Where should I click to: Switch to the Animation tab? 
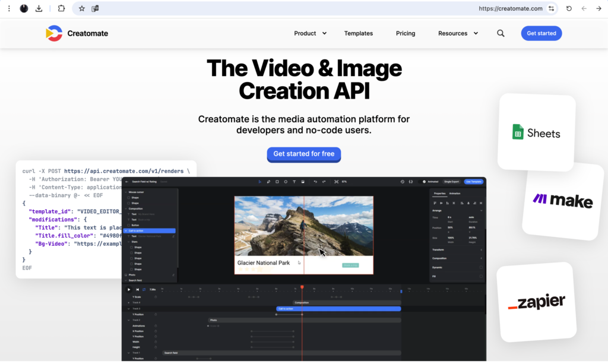[x=455, y=194]
